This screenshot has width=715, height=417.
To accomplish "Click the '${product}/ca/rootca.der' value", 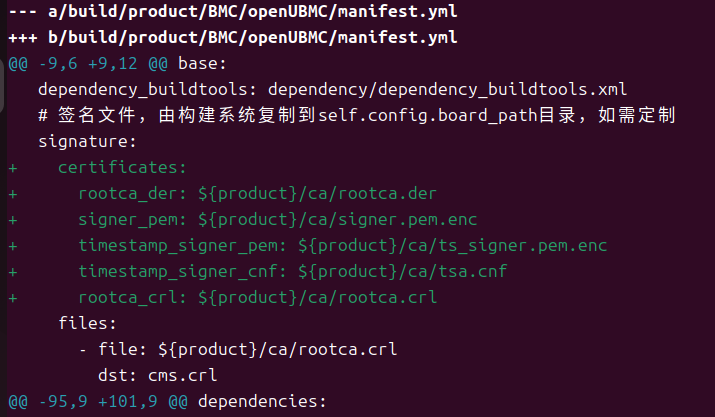I will coord(317,194).
